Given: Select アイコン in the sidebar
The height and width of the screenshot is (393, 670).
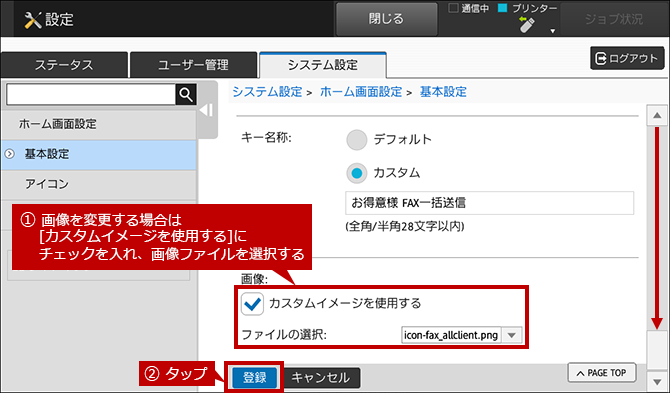Looking at the screenshot, I should coord(99,184).
